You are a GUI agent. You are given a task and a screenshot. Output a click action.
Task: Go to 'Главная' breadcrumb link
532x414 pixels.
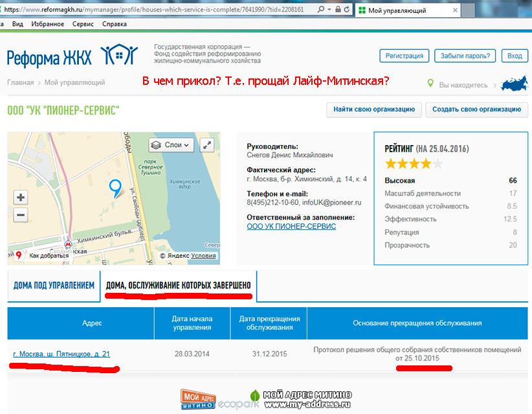coord(20,82)
